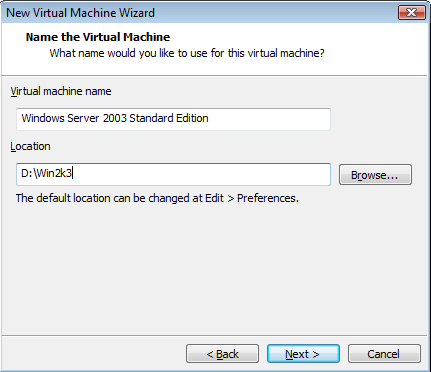Viewport: 431px width, 372px height.
Task: Click the "Windows Server 2003 Standard Edition" text
Action: click(x=115, y=118)
